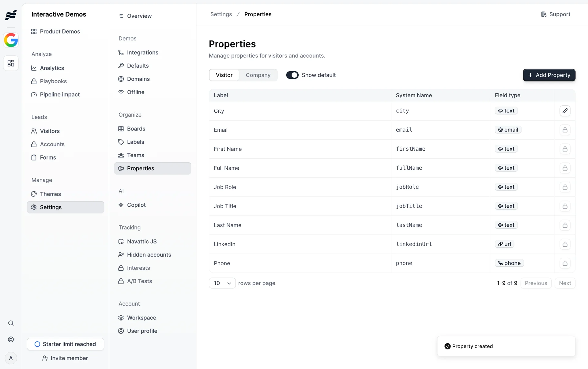
Task: Click the lock icon in Phone row
Action: pyautogui.click(x=565, y=263)
